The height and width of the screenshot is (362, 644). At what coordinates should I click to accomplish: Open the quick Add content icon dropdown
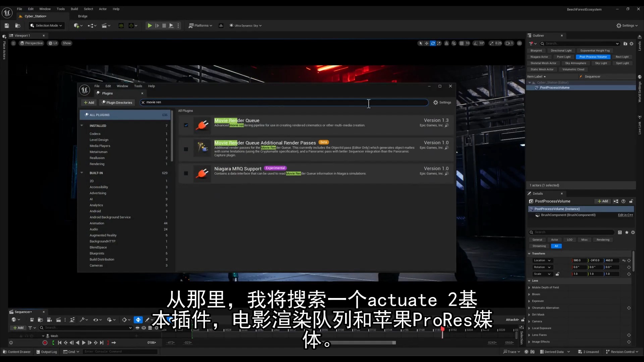78,25
